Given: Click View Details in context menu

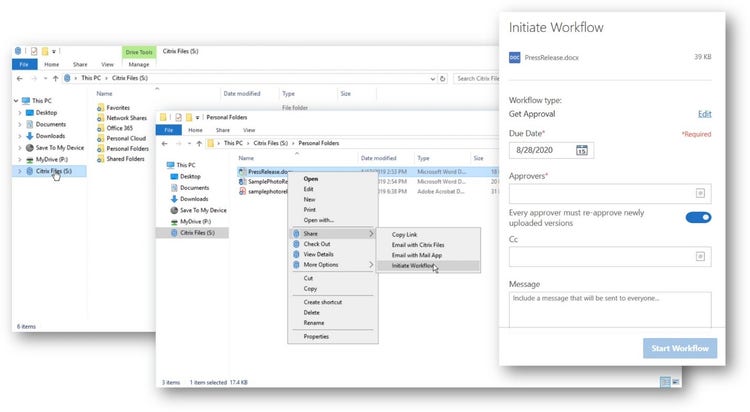Looking at the screenshot, I should pos(318,255).
